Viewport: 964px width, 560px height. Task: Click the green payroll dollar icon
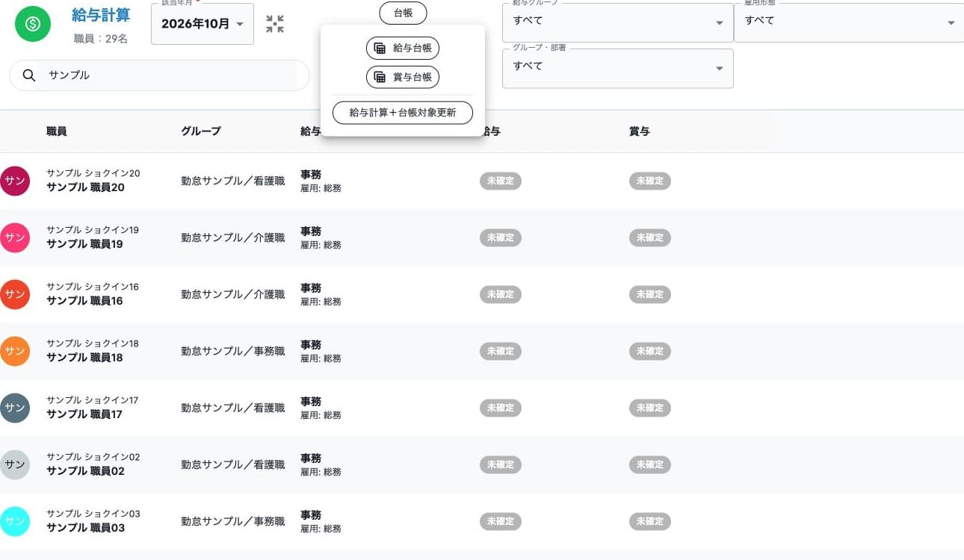click(33, 24)
